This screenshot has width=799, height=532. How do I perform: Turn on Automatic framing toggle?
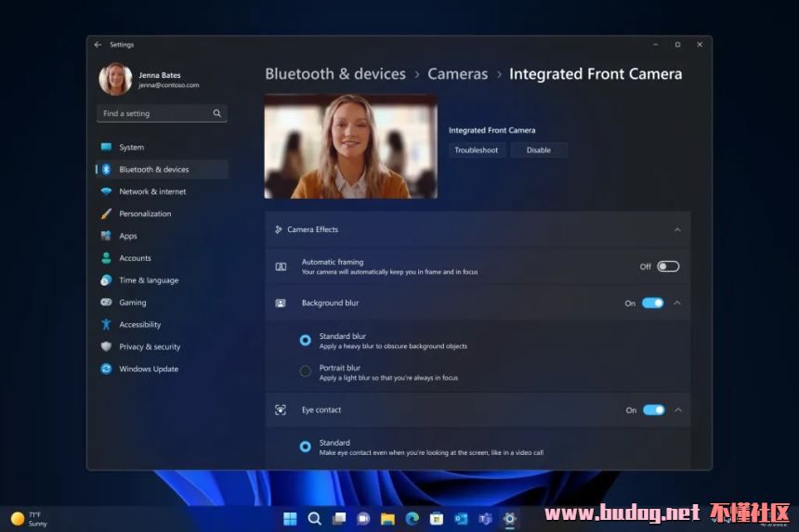coord(668,266)
